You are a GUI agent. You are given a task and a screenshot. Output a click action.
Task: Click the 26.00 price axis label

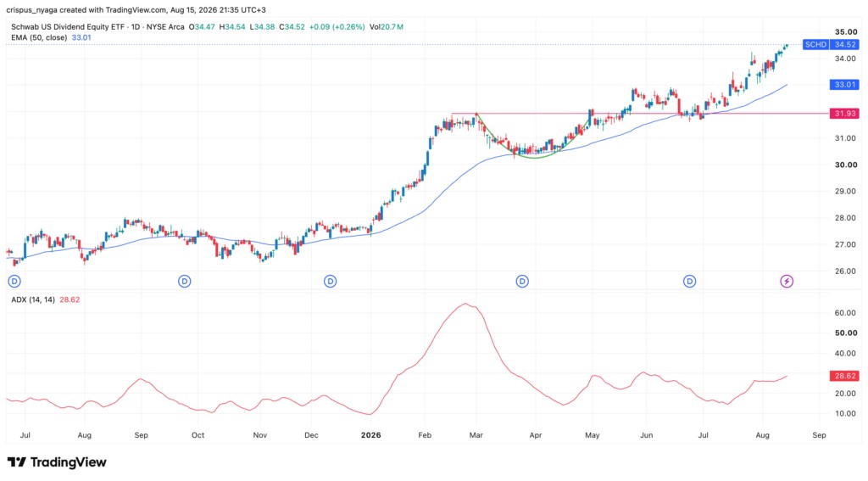(846, 271)
